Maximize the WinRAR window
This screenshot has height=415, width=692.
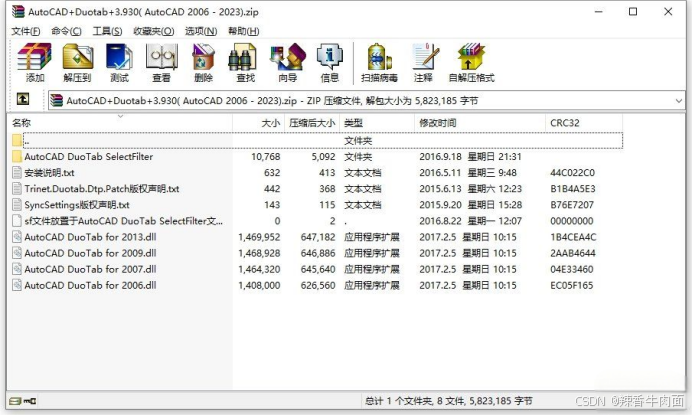pos(633,12)
